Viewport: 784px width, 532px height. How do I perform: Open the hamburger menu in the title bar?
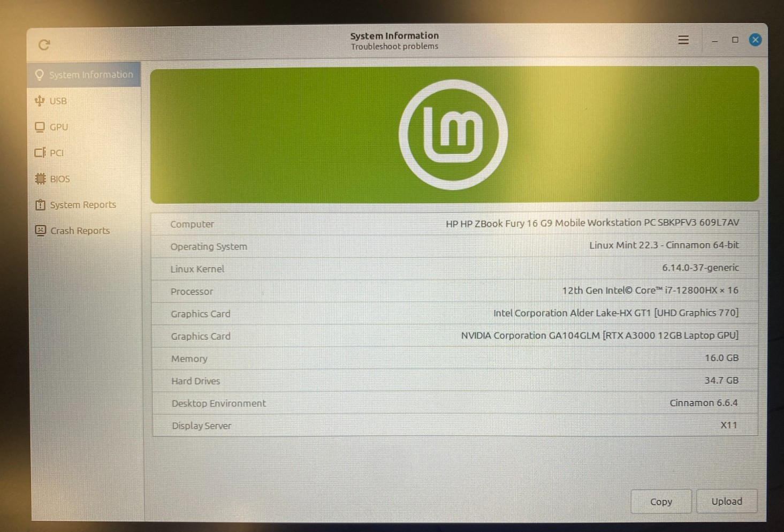pyautogui.click(x=683, y=40)
